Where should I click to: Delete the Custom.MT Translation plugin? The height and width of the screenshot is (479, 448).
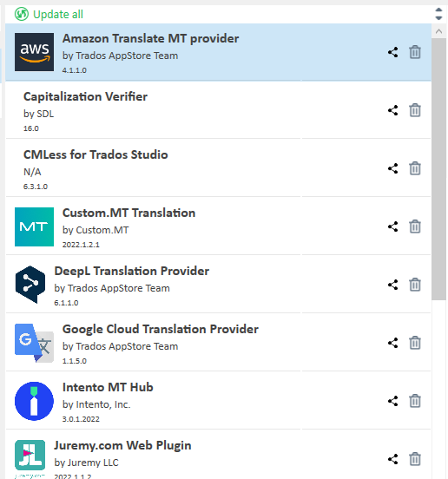415,226
